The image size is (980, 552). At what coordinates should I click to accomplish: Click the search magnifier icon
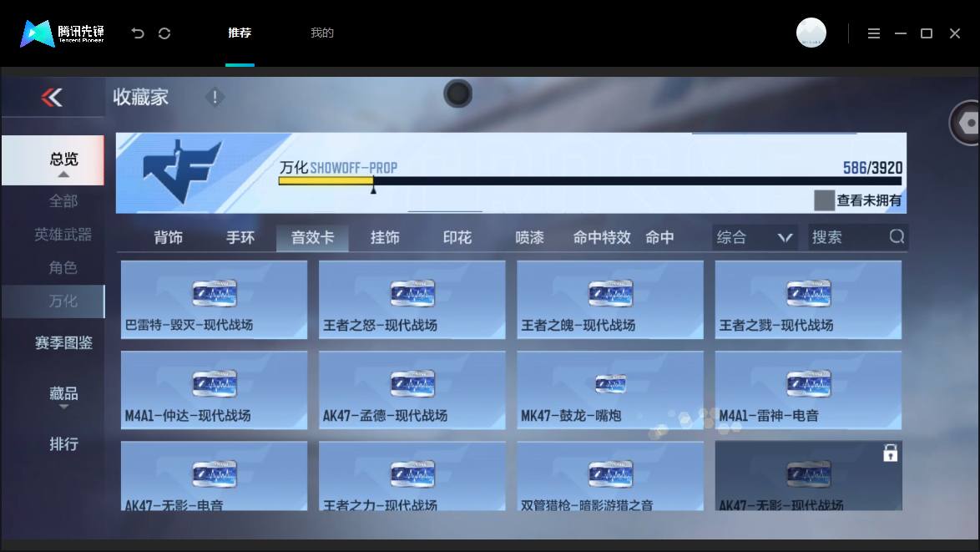897,236
